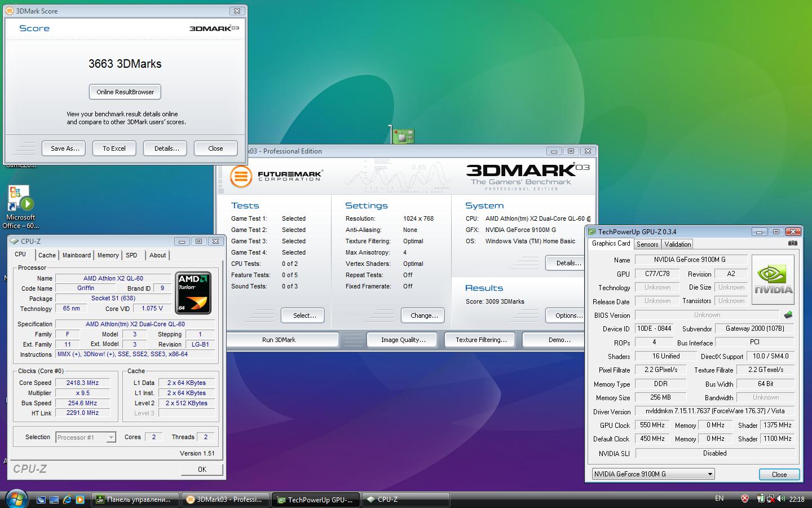Click the GPU-Z screenshot camera icon
This screenshot has height=508, width=812.
click(x=792, y=243)
